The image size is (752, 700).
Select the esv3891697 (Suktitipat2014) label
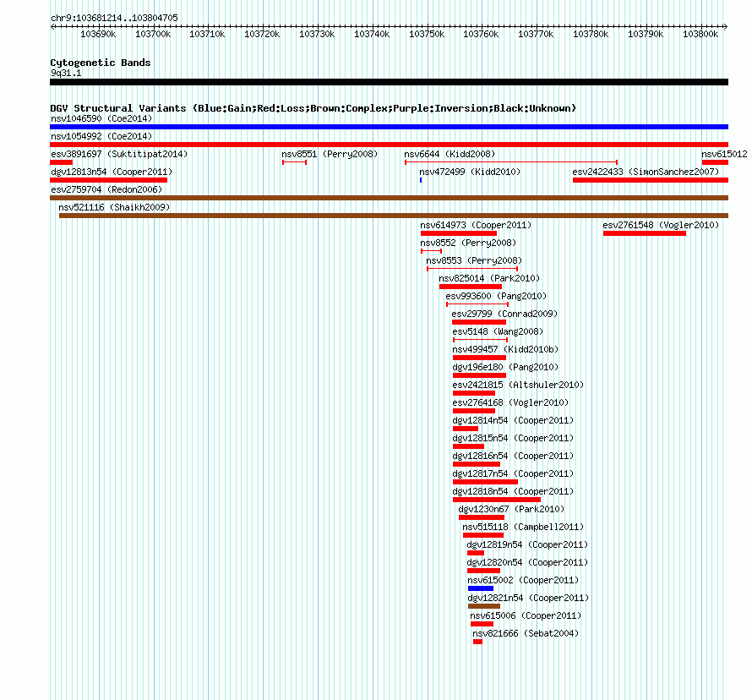119,154
